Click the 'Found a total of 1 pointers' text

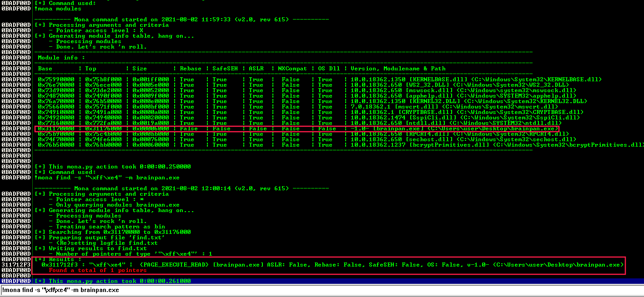click(96, 270)
